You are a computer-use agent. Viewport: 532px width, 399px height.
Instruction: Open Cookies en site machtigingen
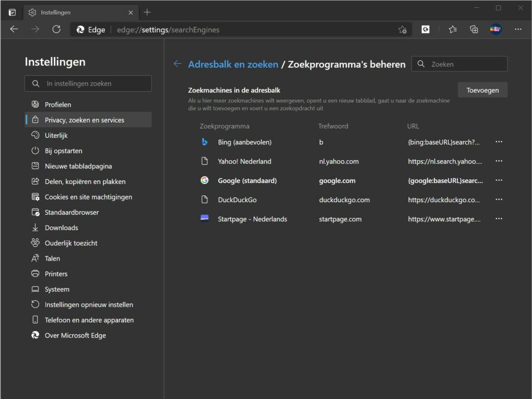(x=88, y=197)
